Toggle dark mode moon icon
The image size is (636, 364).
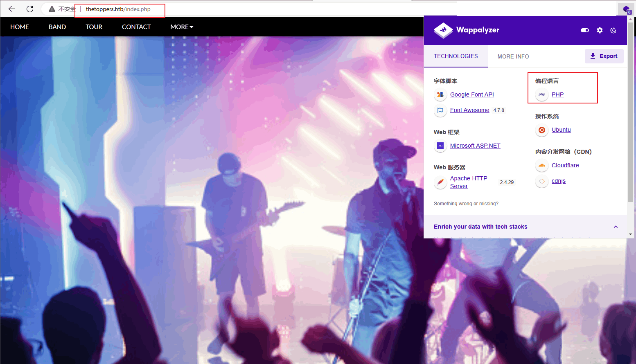(x=613, y=30)
